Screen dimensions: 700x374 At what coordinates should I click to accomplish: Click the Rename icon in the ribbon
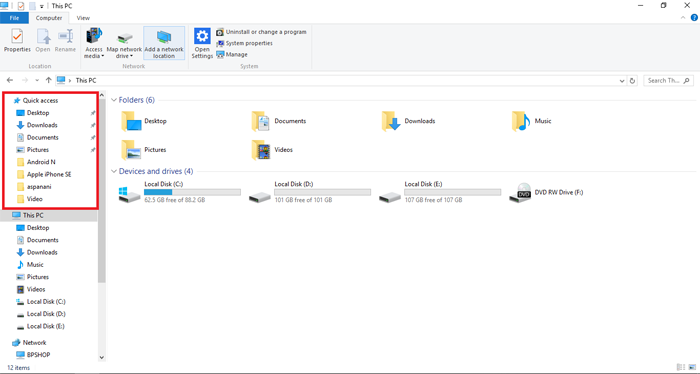pyautogui.click(x=65, y=41)
